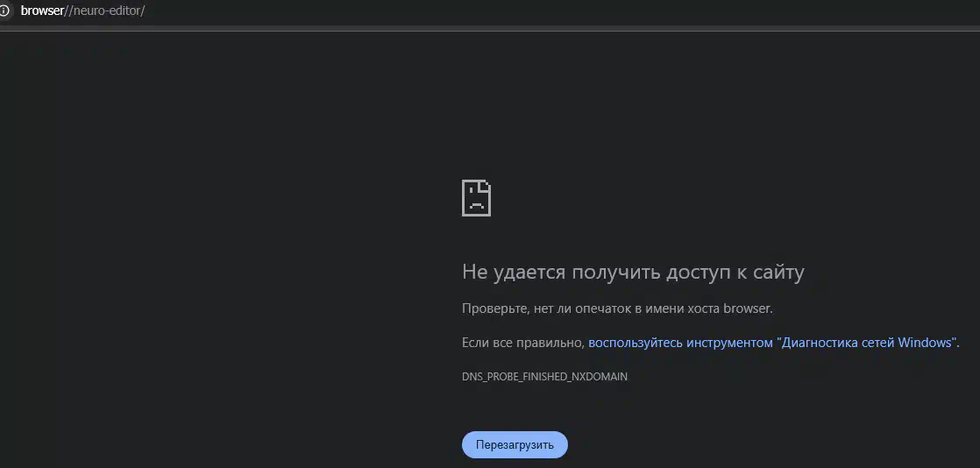Select the DNS_PROBE_FINISHED_NXDOMAIN error code text
This screenshot has height=468, width=980.
tap(544, 377)
